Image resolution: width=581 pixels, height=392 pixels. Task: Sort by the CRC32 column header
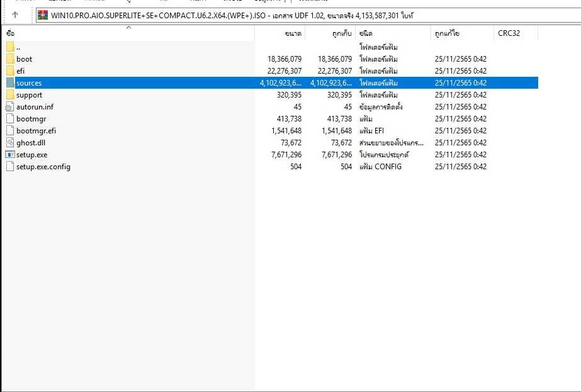coord(516,33)
